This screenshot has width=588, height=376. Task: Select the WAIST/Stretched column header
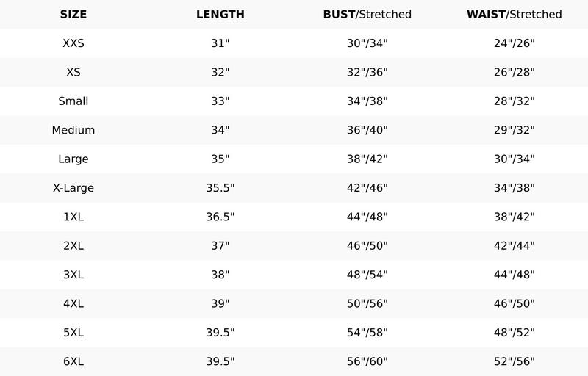tap(514, 15)
